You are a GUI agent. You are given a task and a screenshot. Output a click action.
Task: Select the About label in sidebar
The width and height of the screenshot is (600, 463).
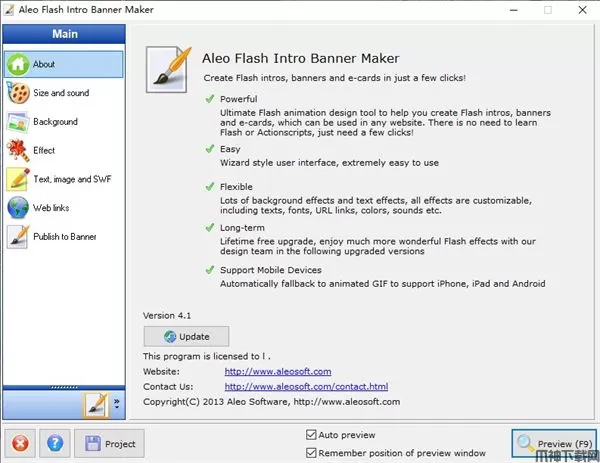(x=44, y=64)
